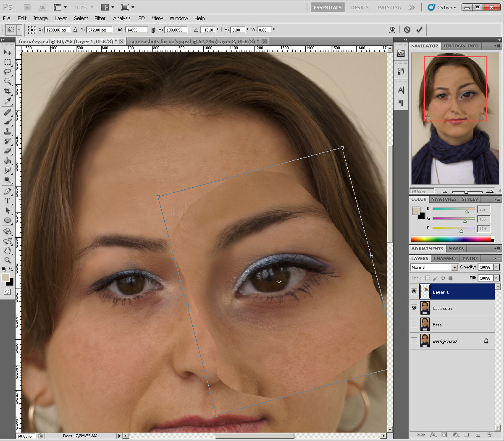Image resolution: width=504 pixels, height=441 pixels.
Task: Switch to warp mode icon
Action: click(x=392, y=30)
